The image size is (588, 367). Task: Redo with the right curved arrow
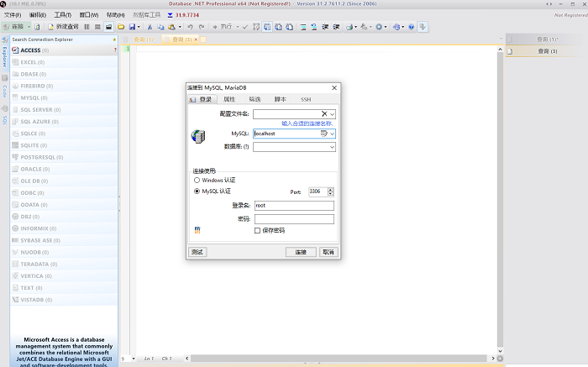(x=202, y=27)
